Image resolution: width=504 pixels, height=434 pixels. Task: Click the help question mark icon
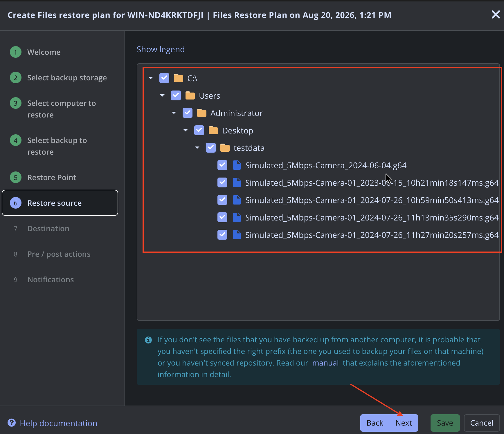pos(12,423)
